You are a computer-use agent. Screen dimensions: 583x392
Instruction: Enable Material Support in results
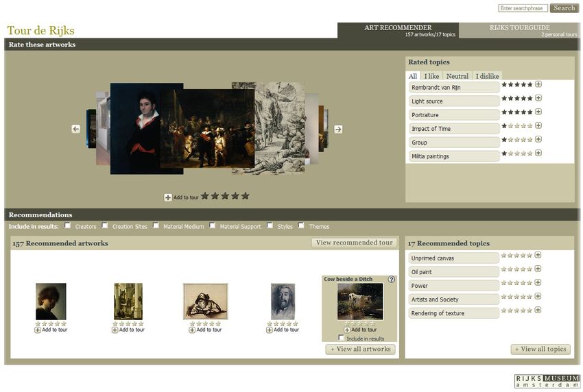(212, 225)
